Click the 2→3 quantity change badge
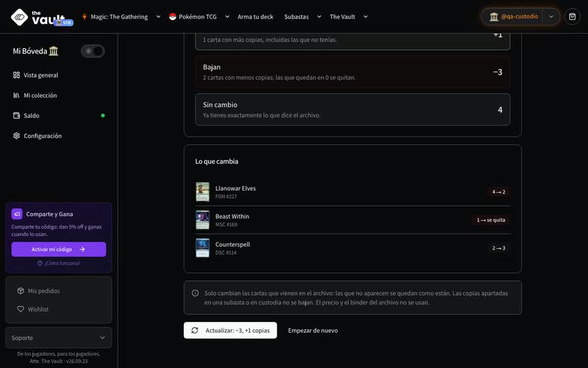 pyautogui.click(x=498, y=248)
